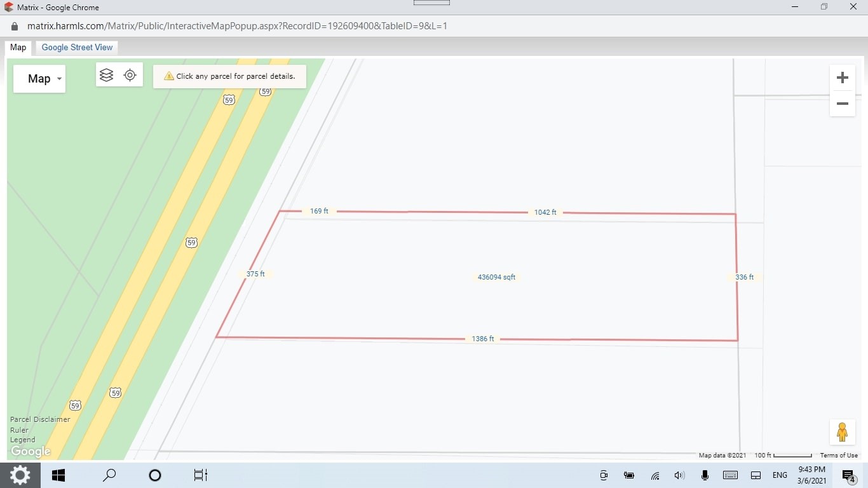Open notification center with 4 alerts

click(x=848, y=475)
